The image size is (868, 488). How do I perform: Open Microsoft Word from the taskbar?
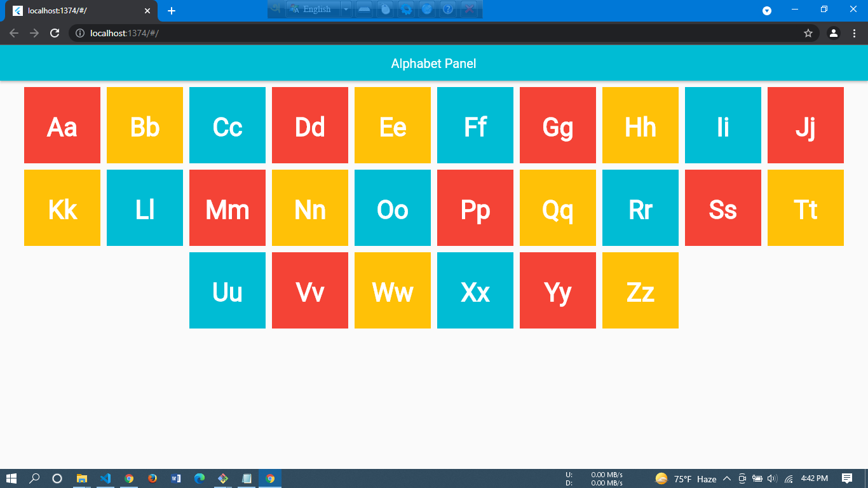pos(175,478)
